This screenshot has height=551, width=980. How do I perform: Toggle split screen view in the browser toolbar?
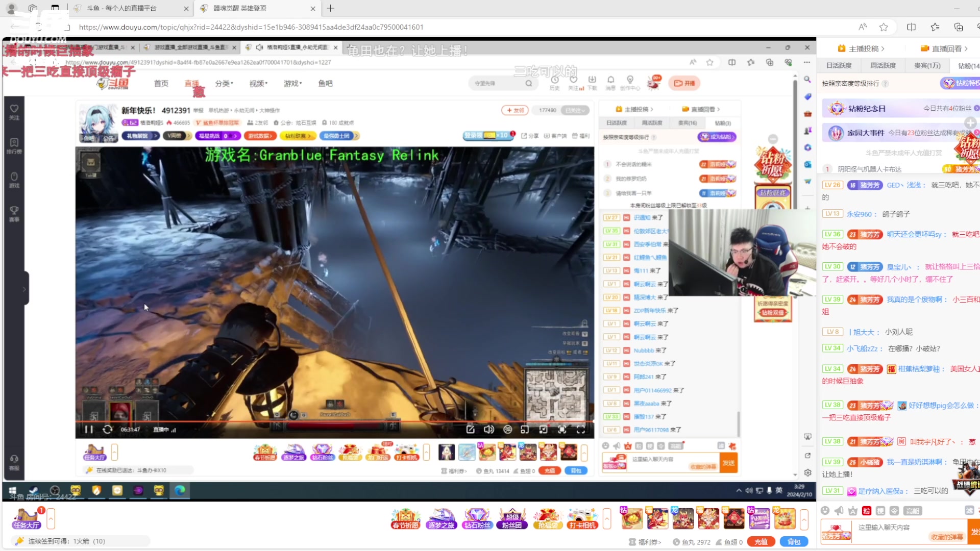click(911, 27)
